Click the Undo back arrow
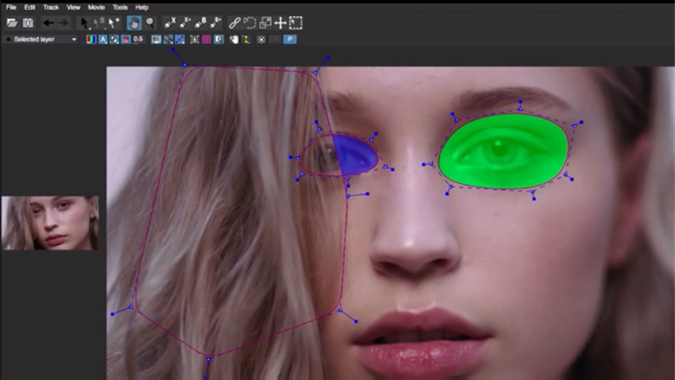Screen dimensions: 675x380 48,23
